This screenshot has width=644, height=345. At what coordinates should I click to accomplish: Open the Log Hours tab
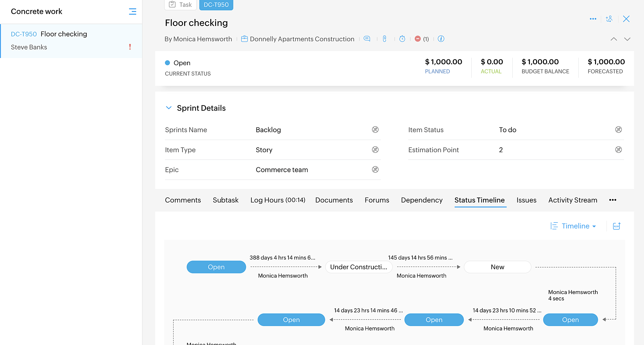tap(278, 200)
